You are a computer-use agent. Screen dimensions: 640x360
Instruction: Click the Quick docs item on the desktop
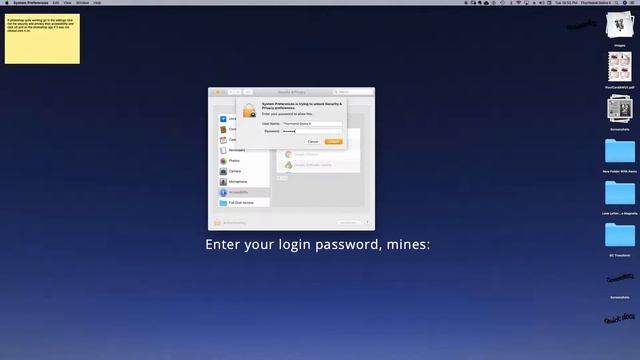pos(620,318)
